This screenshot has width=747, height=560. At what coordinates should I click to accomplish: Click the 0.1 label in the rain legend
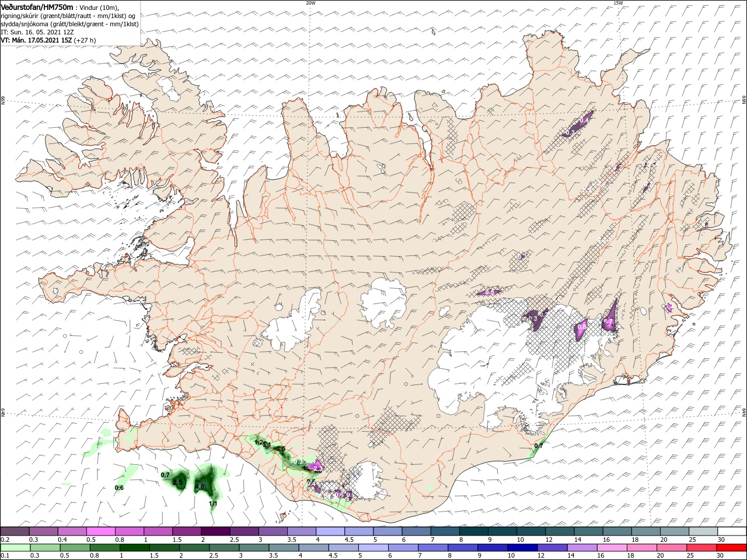(x=5, y=556)
